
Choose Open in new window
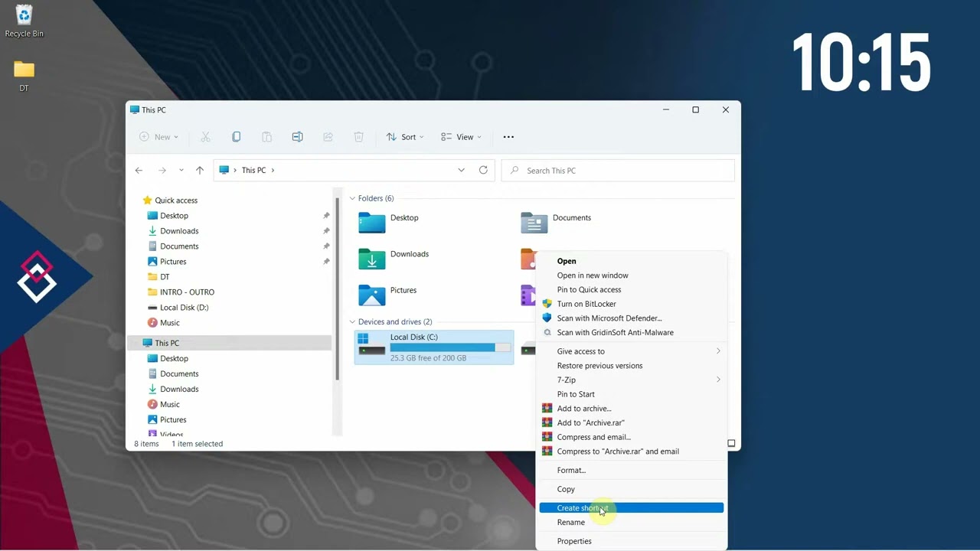click(632, 275)
